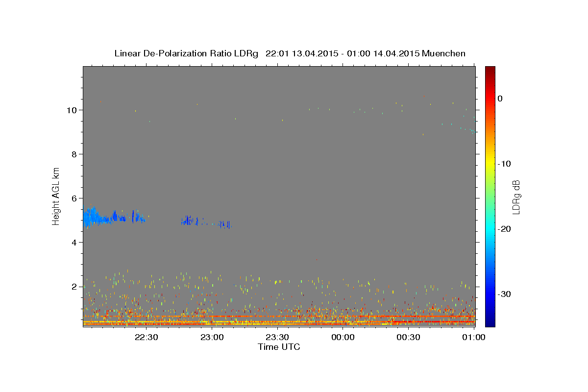Click the height tick label 10

point(71,110)
